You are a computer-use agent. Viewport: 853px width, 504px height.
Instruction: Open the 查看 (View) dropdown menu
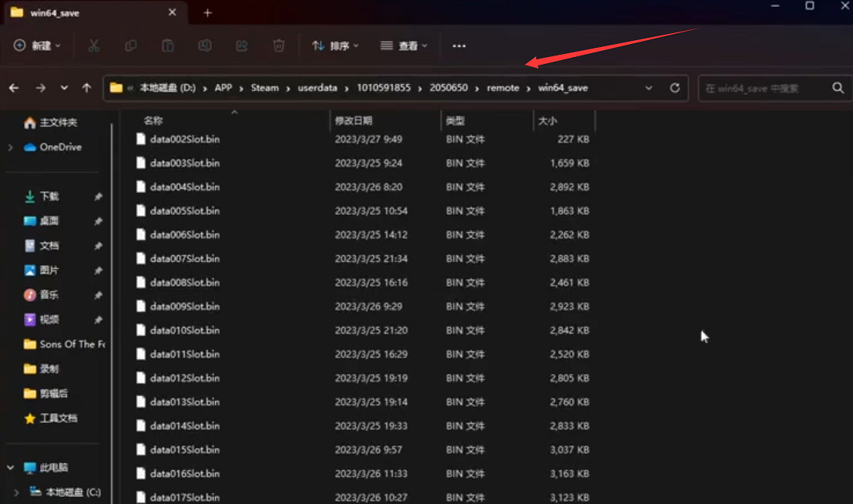pos(404,46)
